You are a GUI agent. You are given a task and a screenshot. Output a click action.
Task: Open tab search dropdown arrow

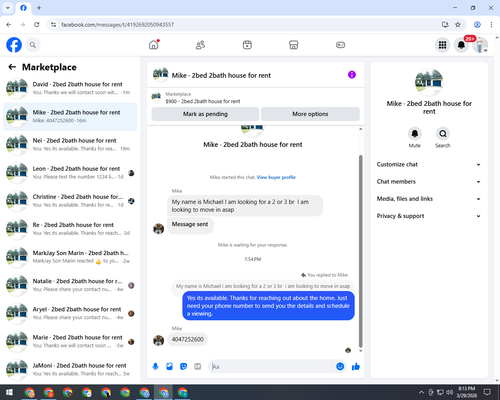tap(8, 8)
